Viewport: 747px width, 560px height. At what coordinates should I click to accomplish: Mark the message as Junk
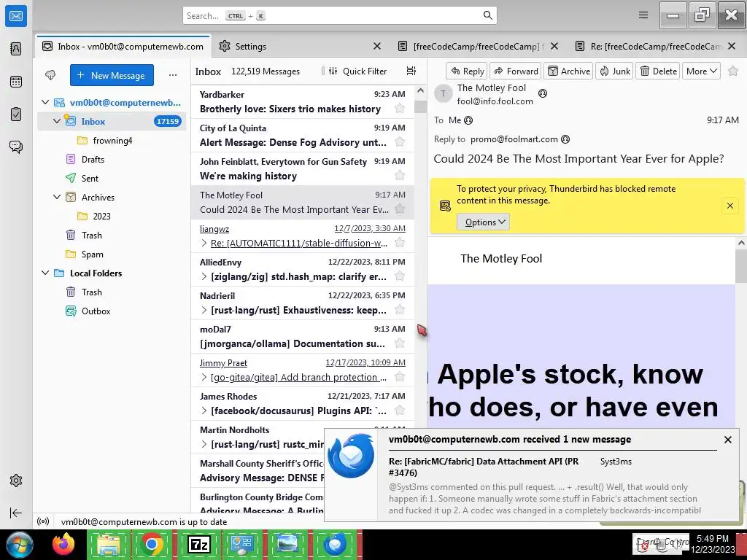coord(614,71)
